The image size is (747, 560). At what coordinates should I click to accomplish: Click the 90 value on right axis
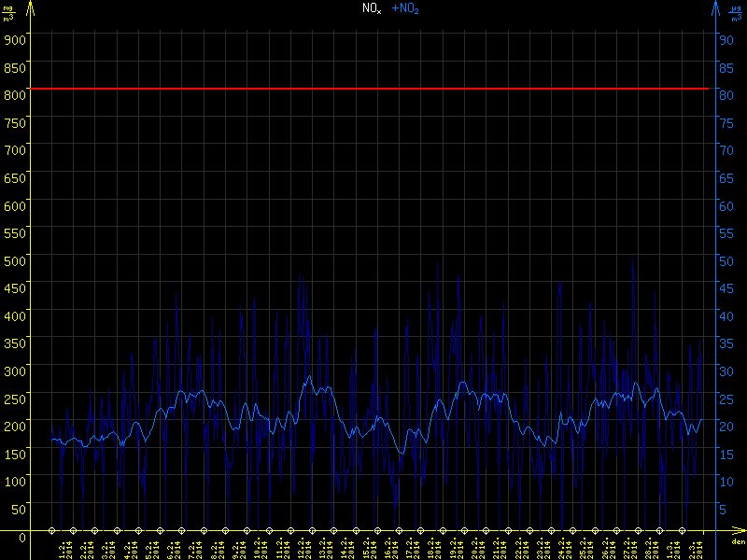tap(723, 39)
